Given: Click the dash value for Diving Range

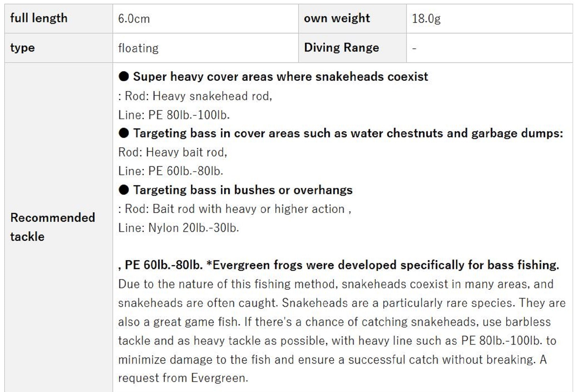Looking at the screenshot, I should click(414, 48).
